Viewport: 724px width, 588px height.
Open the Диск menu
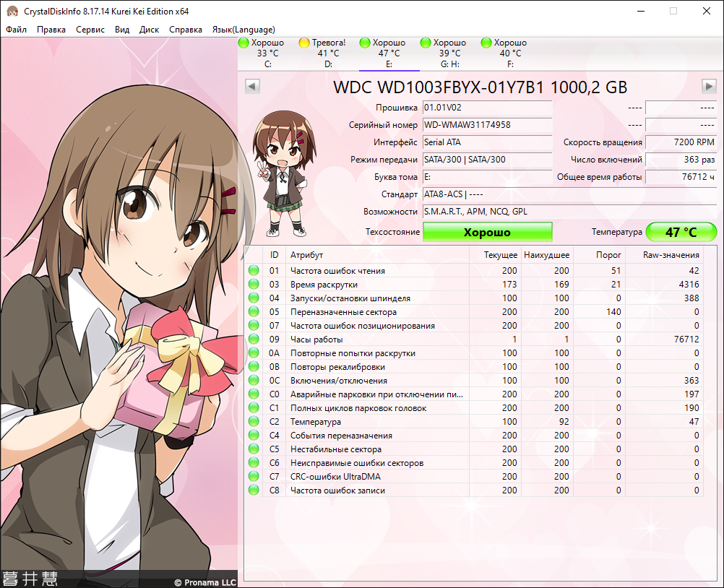coord(149,30)
